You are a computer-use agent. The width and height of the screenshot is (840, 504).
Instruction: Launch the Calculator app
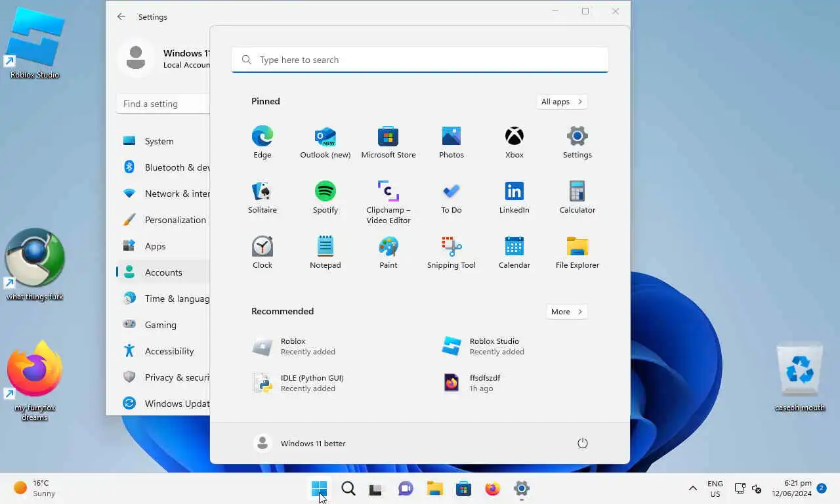coord(577,198)
